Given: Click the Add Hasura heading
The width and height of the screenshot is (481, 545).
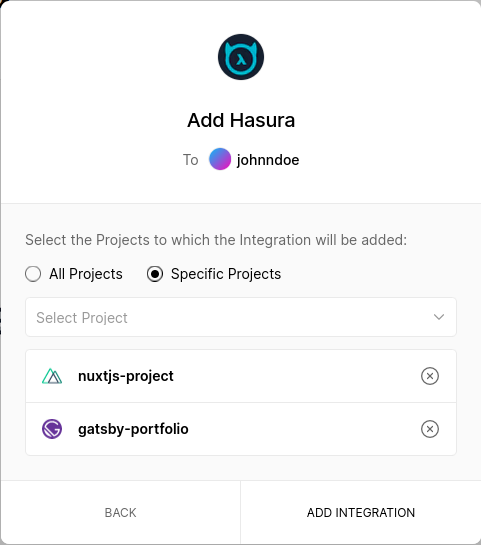Looking at the screenshot, I should coord(241,120).
